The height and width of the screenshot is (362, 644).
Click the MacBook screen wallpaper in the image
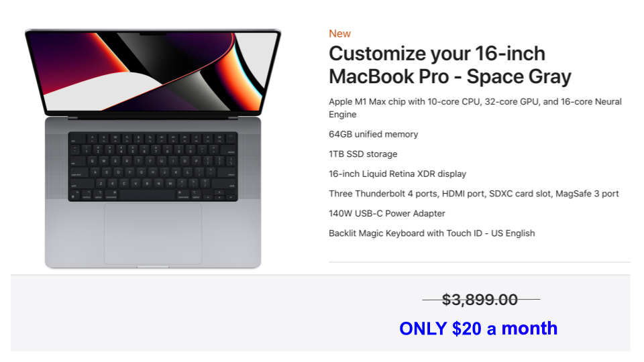click(153, 72)
